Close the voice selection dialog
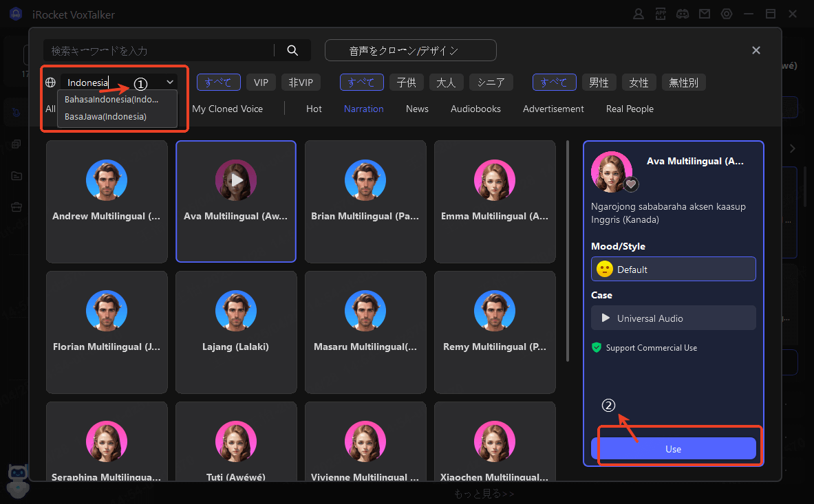Image resolution: width=814 pixels, height=504 pixels. 756,50
